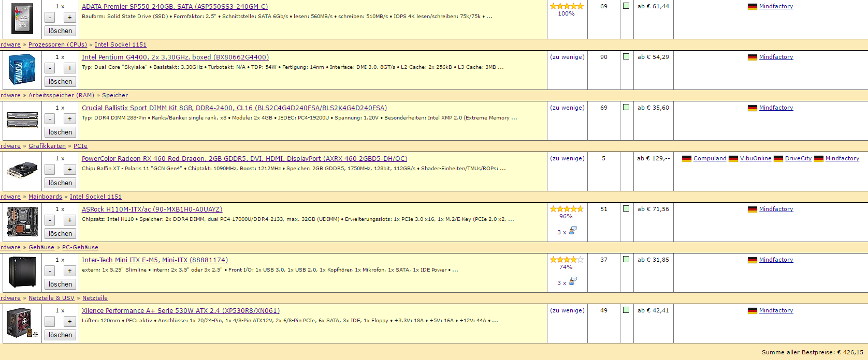Open ADATA Premier SP550 SSD product thumbnail
This screenshot has height=360, width=868.
click(22, 19)
